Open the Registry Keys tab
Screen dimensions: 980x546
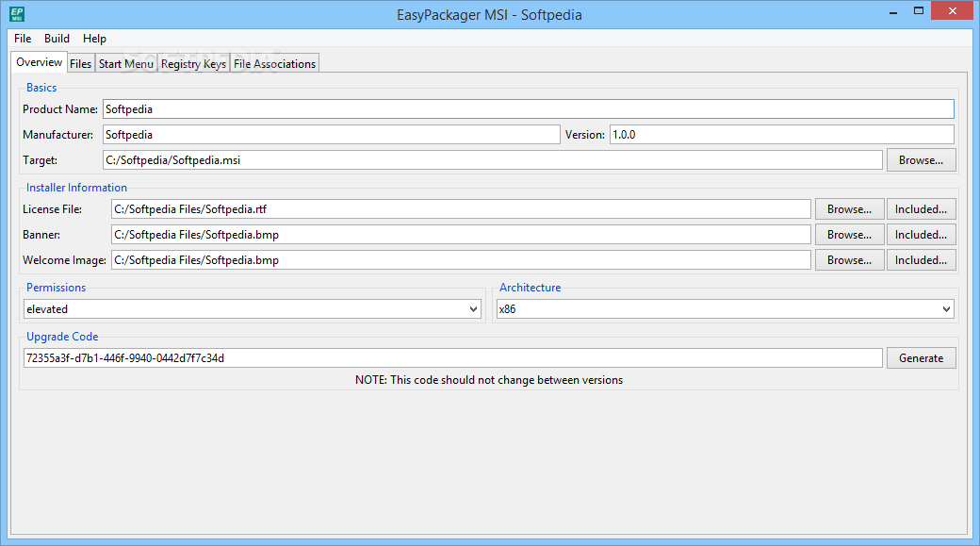(193, 64)
